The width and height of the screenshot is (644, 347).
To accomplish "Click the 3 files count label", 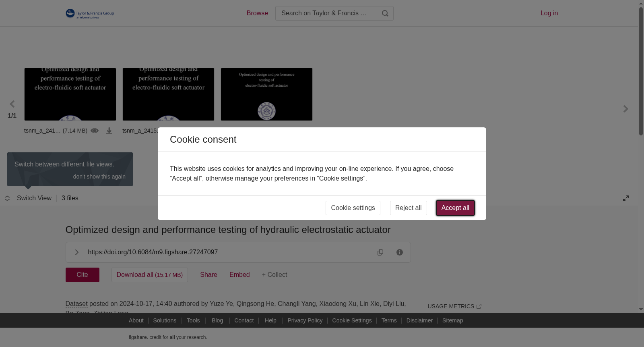I will pos(70,198).
